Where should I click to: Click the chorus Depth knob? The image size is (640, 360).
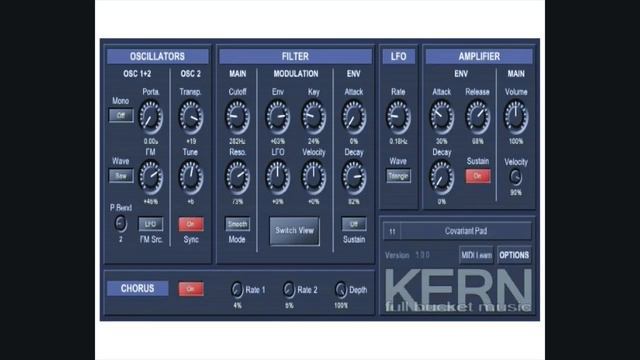pos(340,289)
